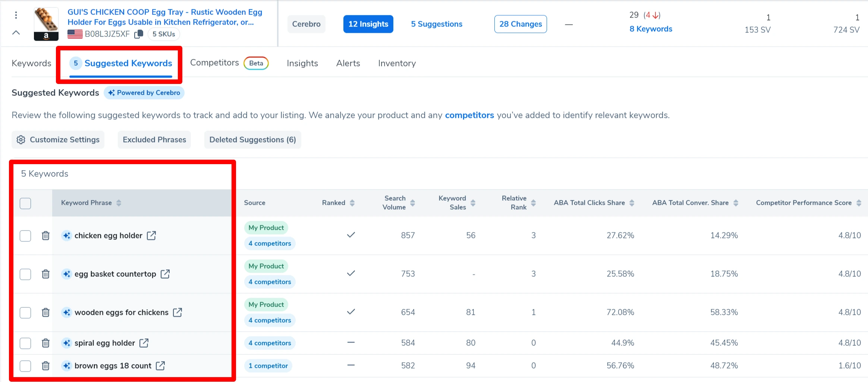Delete the 'chicken egg holder' keyword suggestion
The height and width of the screenshot is (382, 868).
click(x=45, y=236)
